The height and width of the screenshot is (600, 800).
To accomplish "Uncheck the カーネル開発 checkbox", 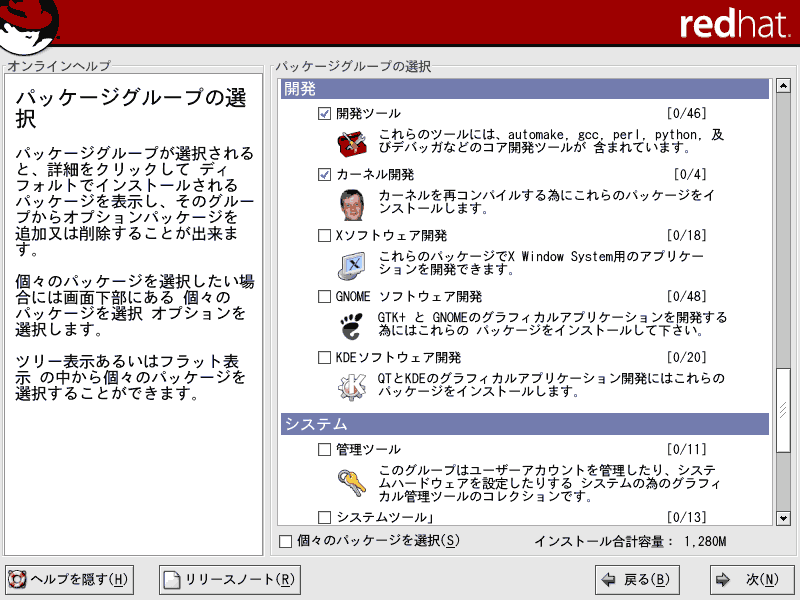I will (323, 175).
